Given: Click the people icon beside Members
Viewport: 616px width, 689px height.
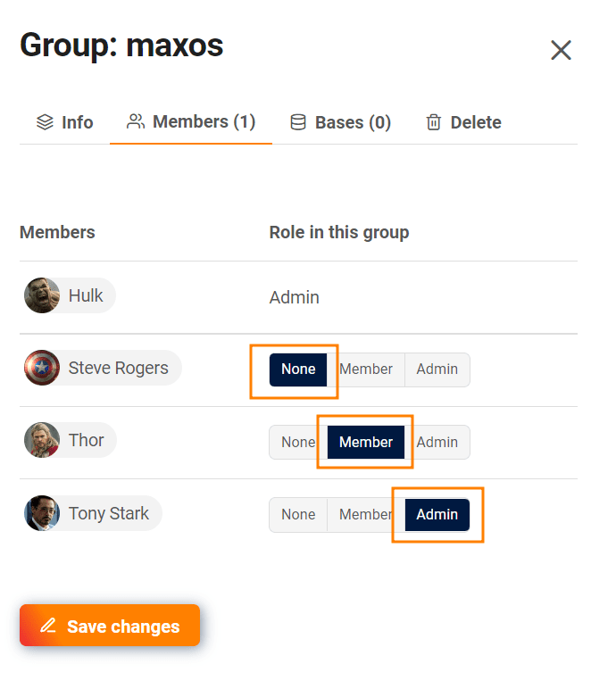Looking at the screenshot, I should coord(136,121).
